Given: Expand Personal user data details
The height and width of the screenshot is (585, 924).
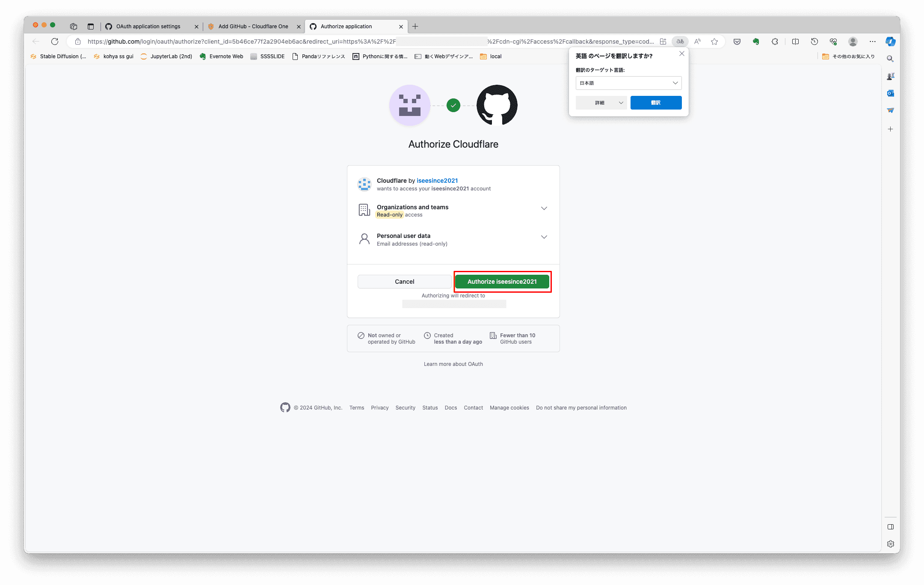Looking at the screenshot, I should 544,237.
